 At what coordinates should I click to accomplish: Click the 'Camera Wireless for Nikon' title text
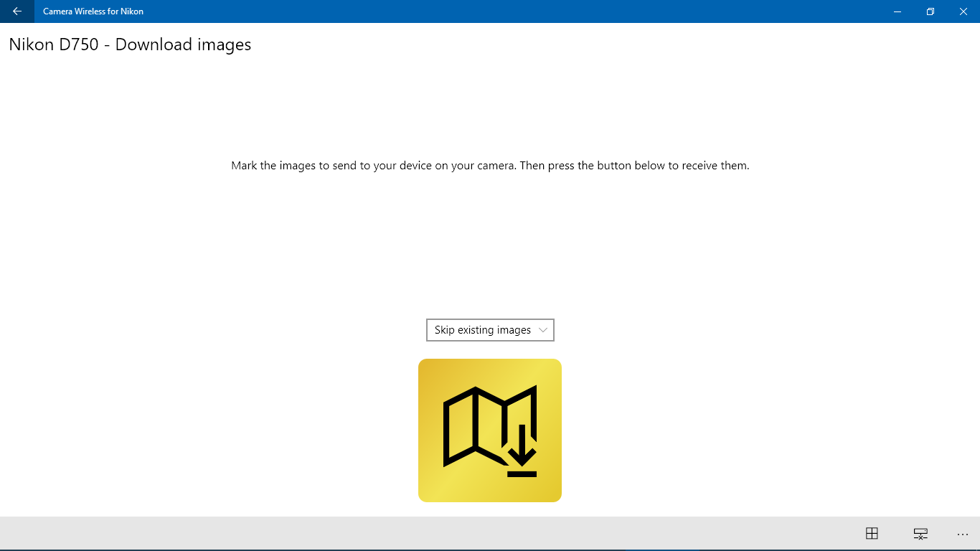(93, 11)
